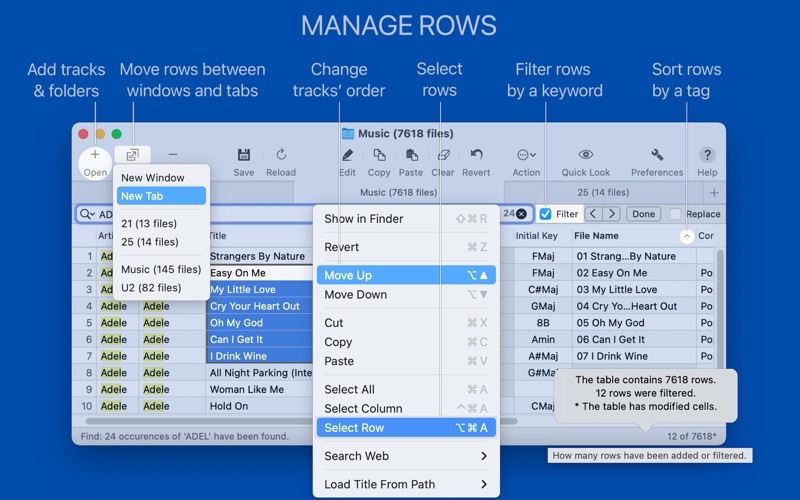Click the Revert toolbar icon
Screen dimensions: 800x500
click(477, 155)
